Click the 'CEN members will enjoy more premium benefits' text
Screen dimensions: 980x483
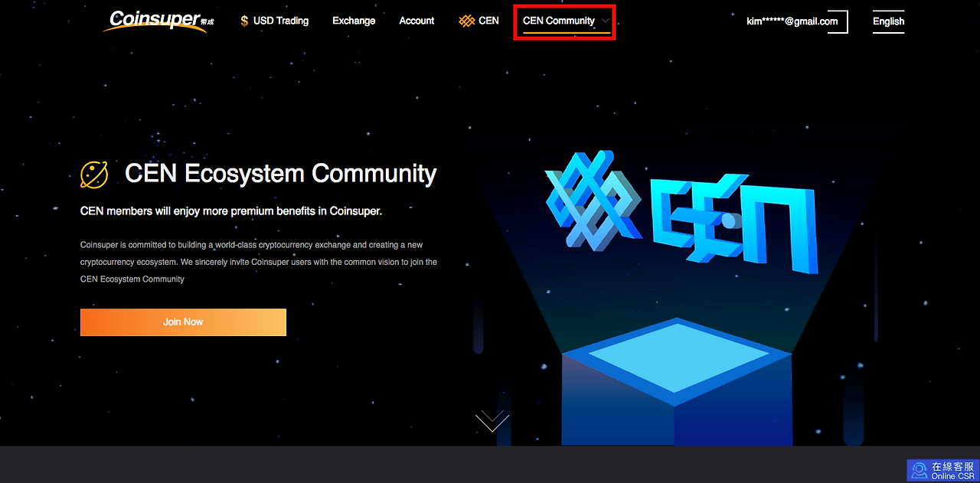(231, 210)
